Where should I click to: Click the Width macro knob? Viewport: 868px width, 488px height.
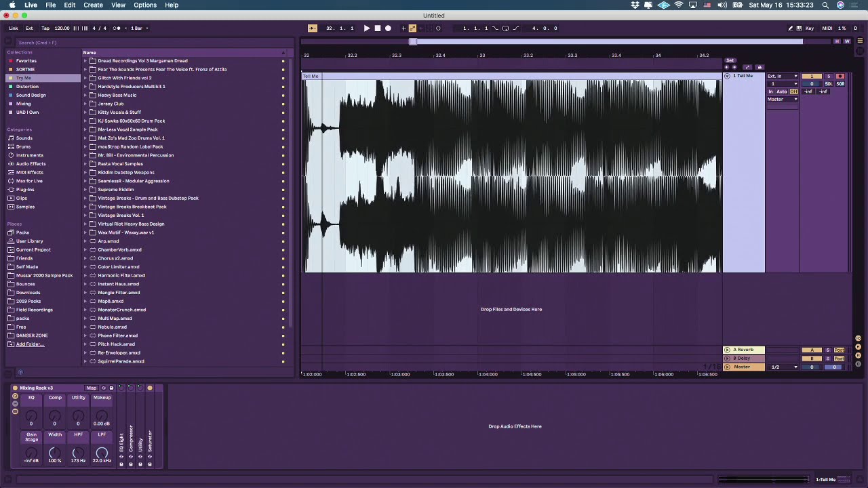(x=55, y=451)
